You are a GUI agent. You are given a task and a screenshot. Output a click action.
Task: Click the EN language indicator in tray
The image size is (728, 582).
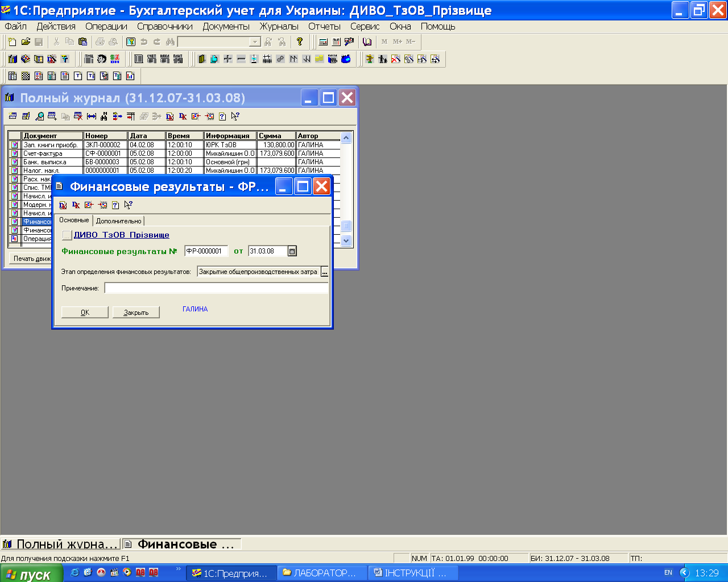pyautogui.click(x=668, y=573)
